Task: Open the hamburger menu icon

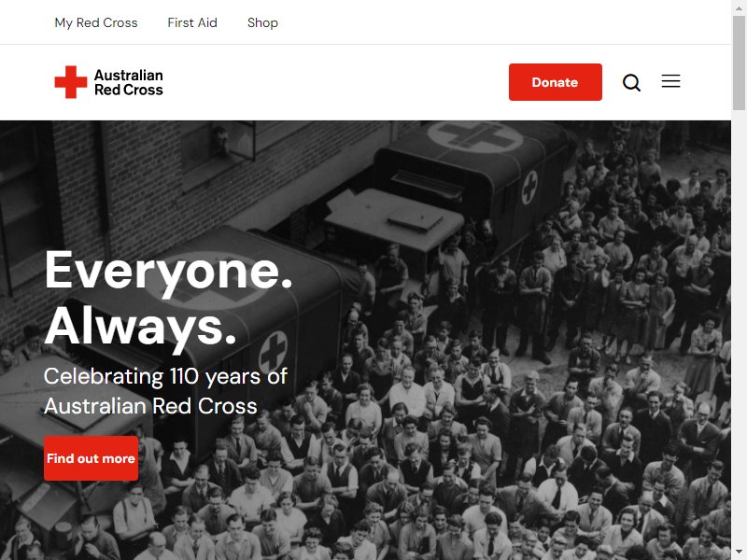Action: click(x=670, y=81)
